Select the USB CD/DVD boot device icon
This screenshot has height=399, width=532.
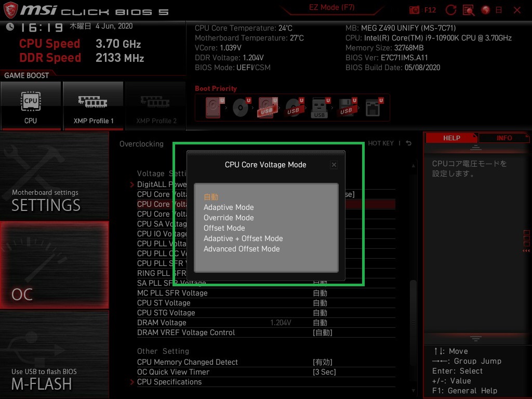pyautogui.click(x=294, y=108)
